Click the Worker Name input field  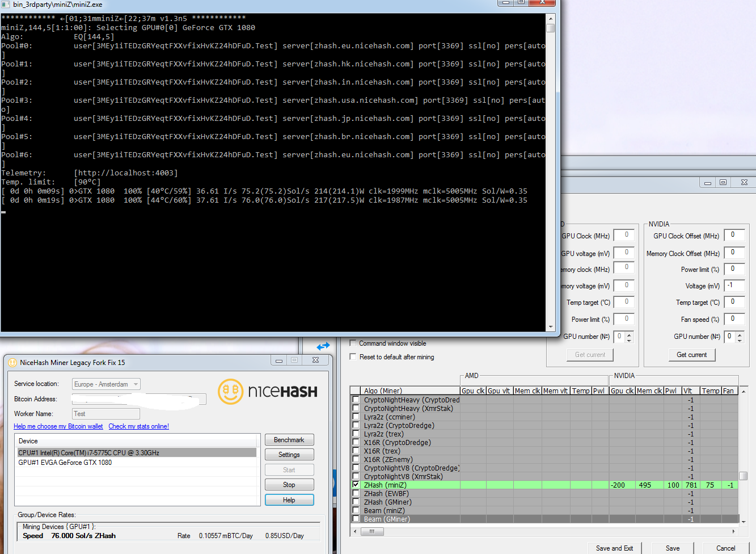[106, 414]
